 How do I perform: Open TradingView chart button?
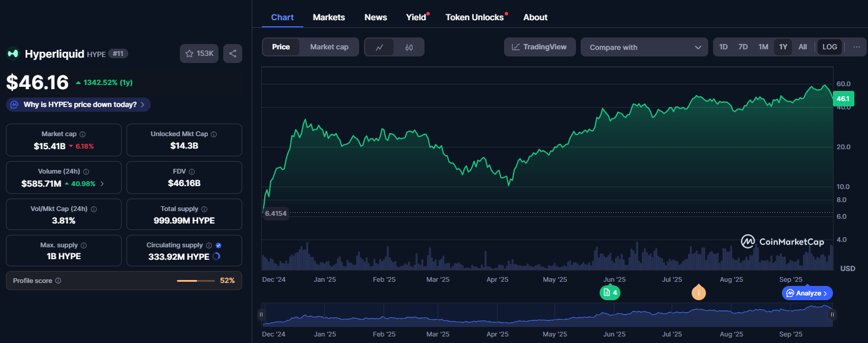(540, 47)
